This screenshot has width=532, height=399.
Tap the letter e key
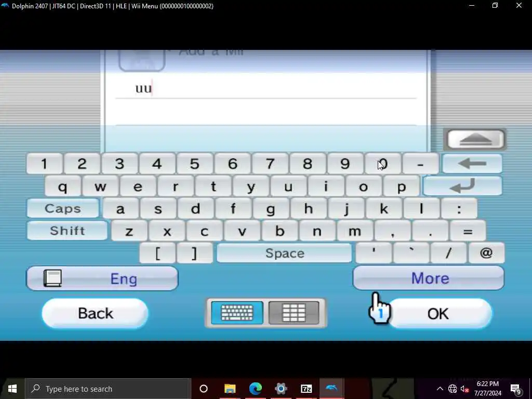pyautogui.click(x=138, y=187)
